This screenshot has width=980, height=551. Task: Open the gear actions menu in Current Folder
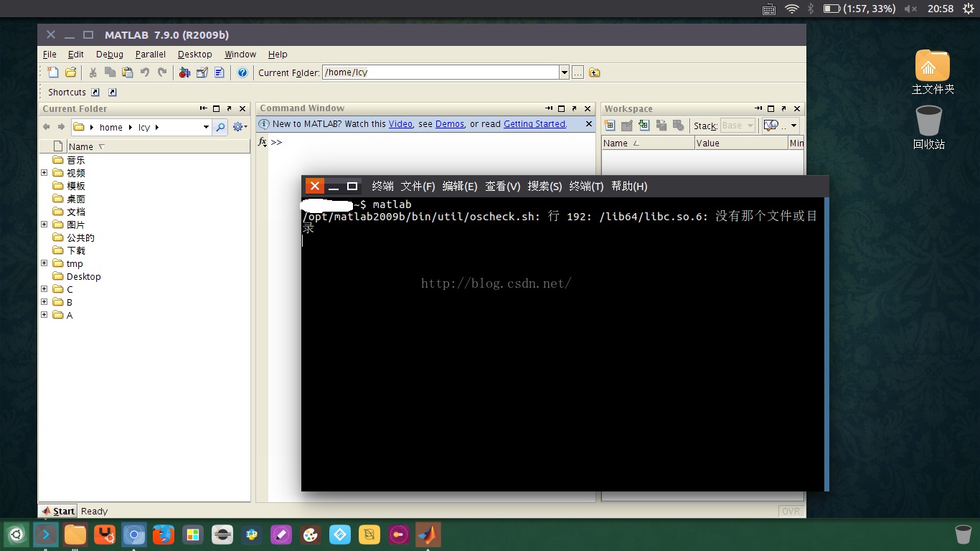(240, 127)
